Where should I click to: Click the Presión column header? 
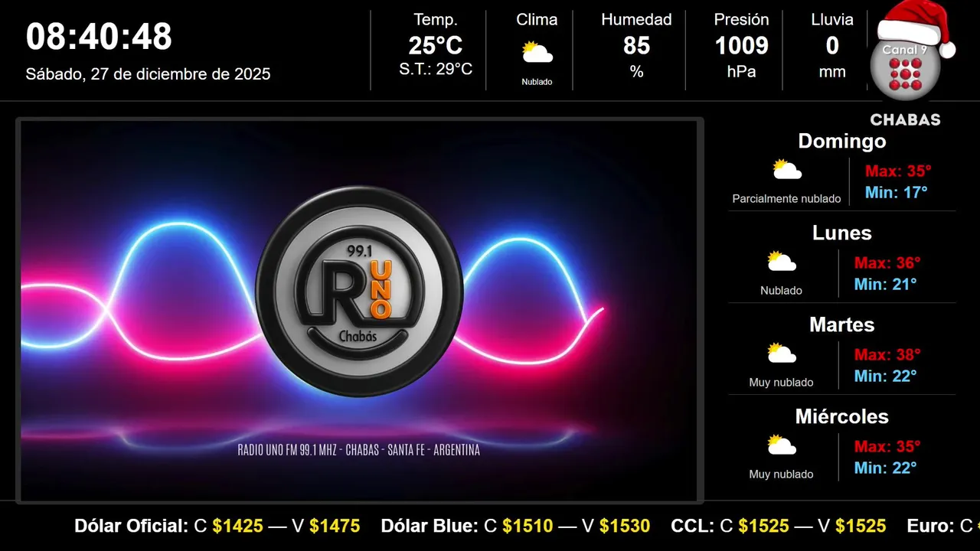click(x=741, y=20)
